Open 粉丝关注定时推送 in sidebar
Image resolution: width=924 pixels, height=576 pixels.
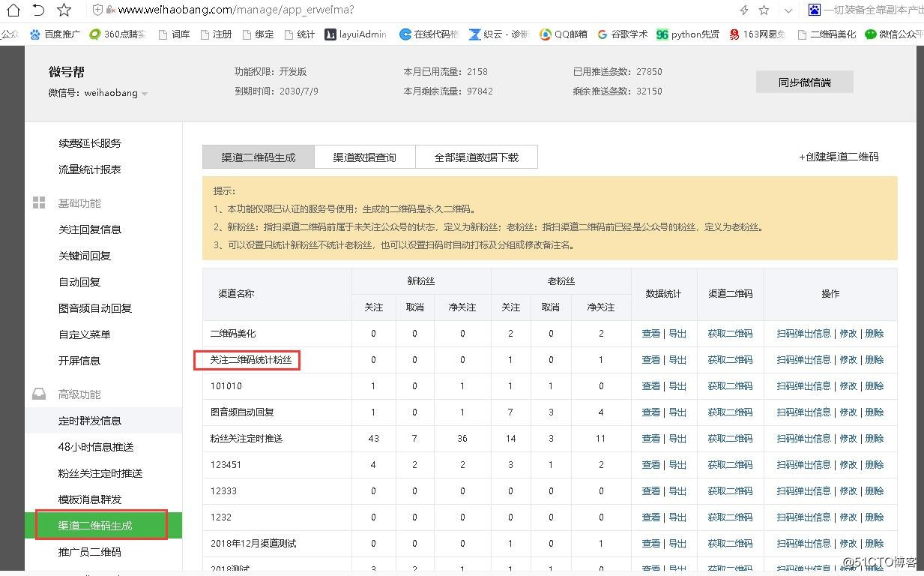point(100,473)
